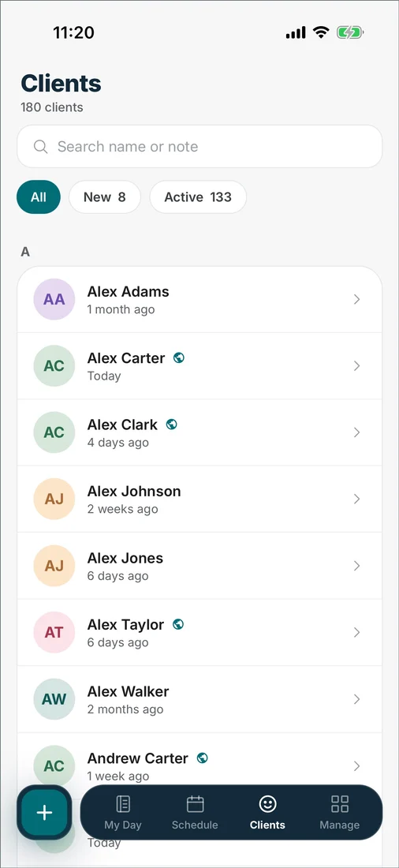The width and height of the screenshot is (399, 868).
Task: Tap the AT avatar for Alex Taylor
Action: (54, 632)
